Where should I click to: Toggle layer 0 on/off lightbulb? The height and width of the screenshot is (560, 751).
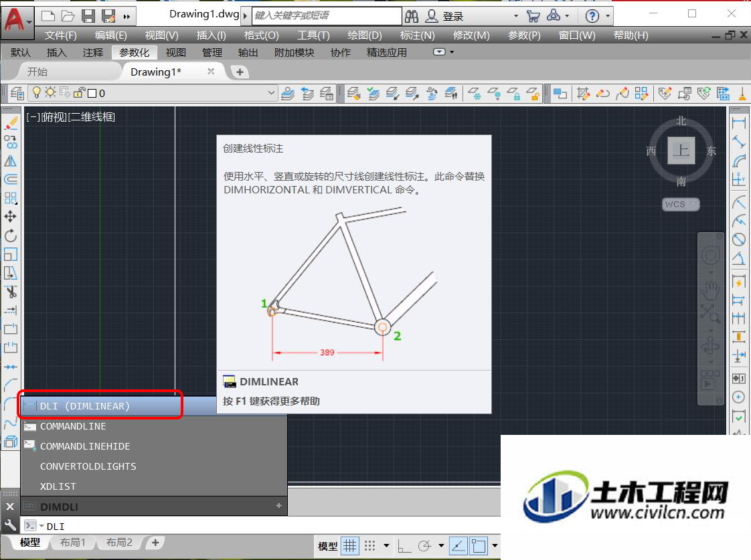pyautogui.click(x=36, y=92)
